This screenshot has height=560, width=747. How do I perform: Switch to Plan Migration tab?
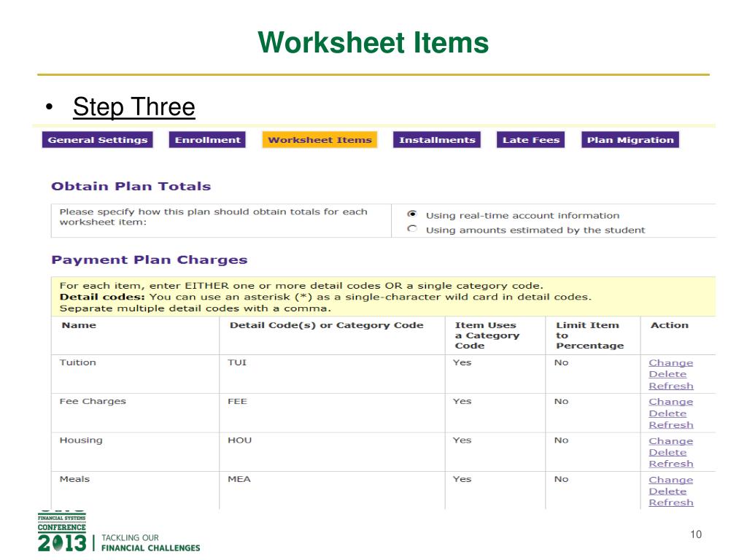coord(630,139)
